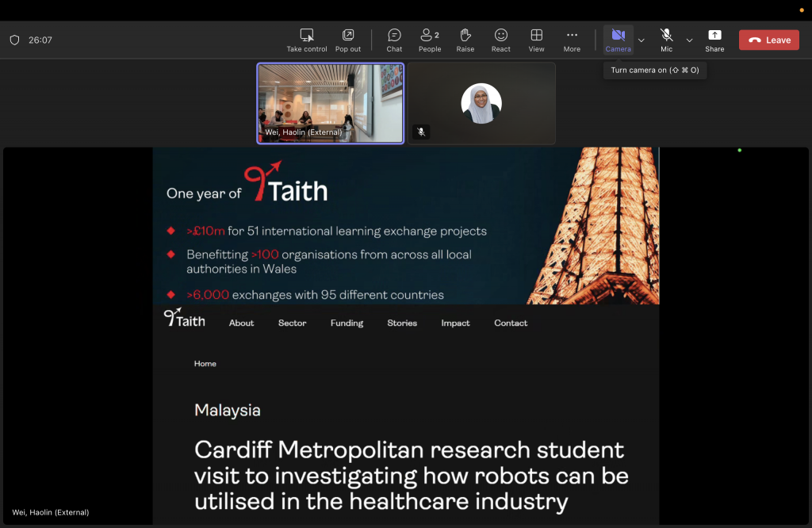
Task: Open the Impact menu item
Action: click(x=455, y=323)
